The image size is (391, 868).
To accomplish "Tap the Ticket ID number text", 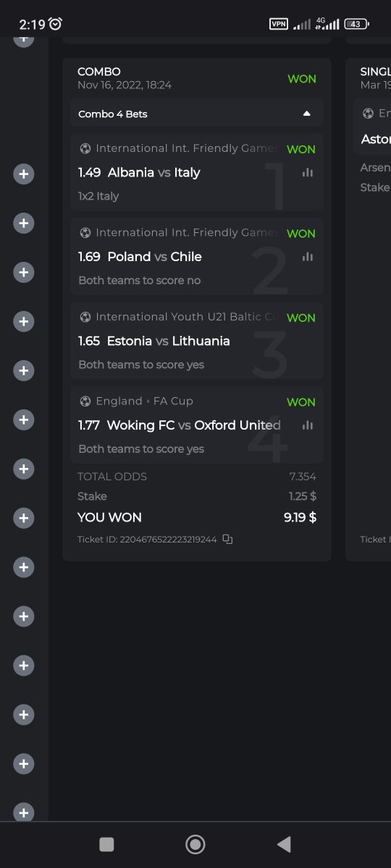I will pyautogui.click(x=168, y=540).
